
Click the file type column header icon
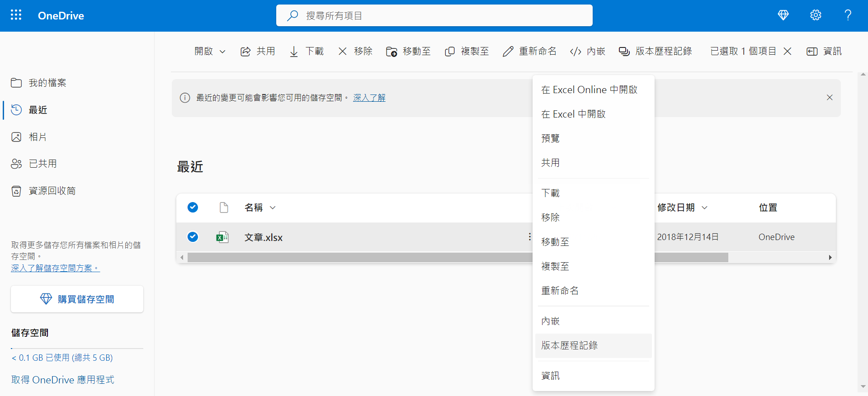[224, 207]
